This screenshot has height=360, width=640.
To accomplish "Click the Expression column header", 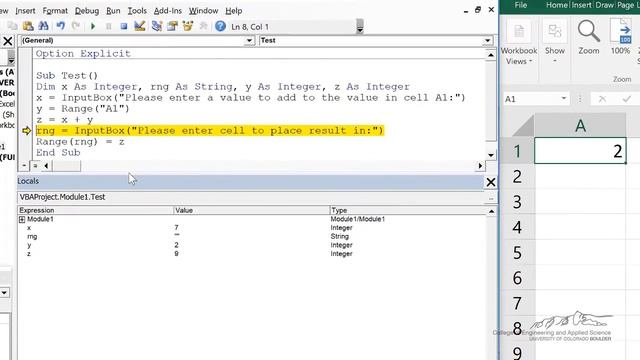I will (x=96, y=210).
